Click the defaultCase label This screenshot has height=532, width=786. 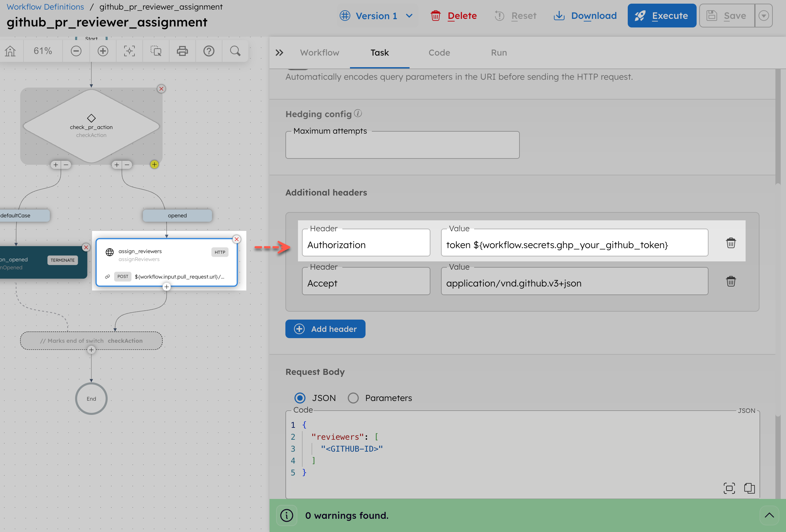coord(25,216)
